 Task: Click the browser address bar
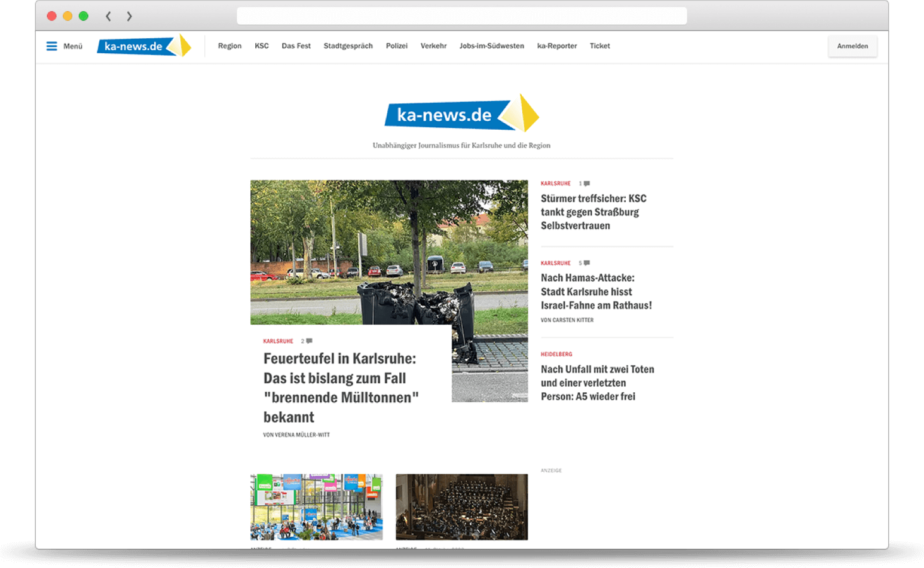pyautogui.click(x=461, y=16)
